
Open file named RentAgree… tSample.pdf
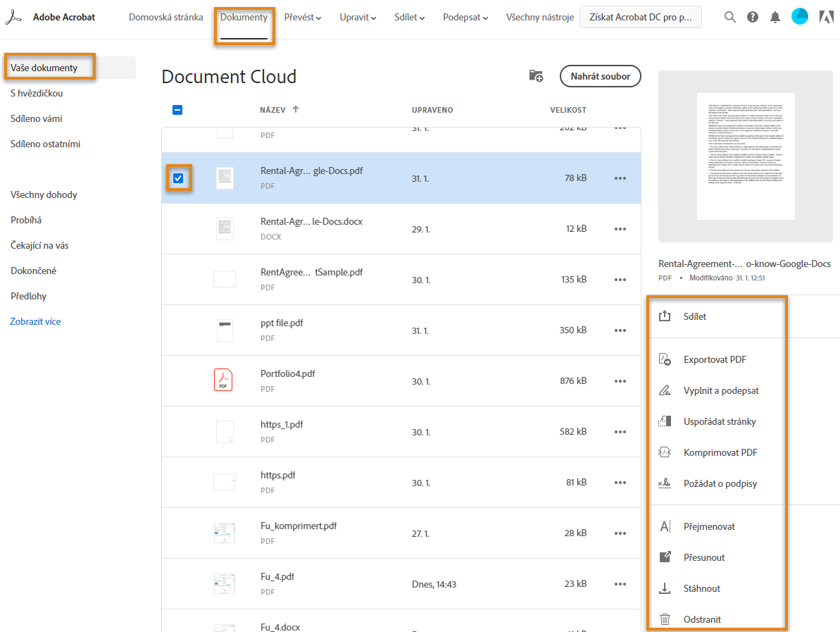pyautogui.click(x=312, y=272)
